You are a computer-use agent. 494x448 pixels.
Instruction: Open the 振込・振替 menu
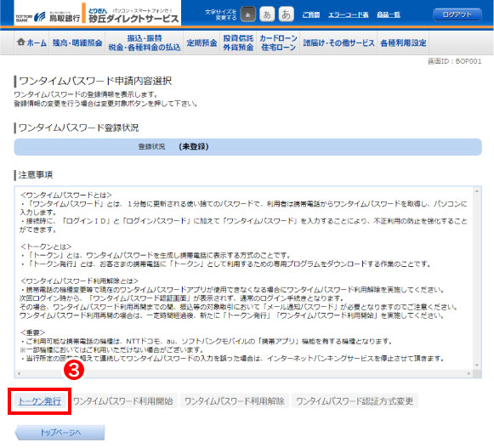click(x=145, y=43)
